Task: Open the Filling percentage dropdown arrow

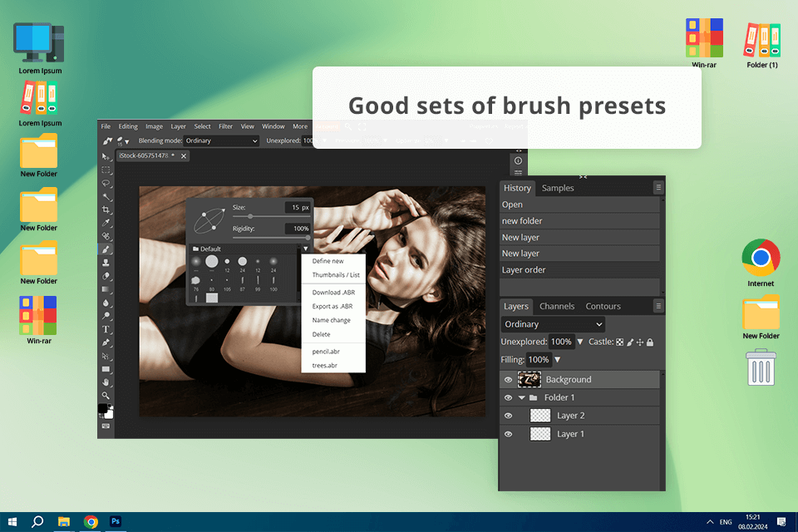Action: click(x=557, y=360)
